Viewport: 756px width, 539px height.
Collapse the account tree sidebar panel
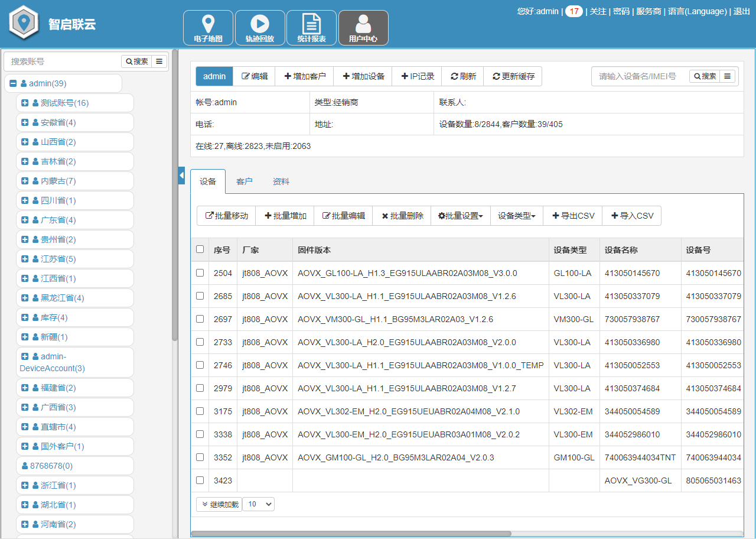[x=181, y=175]
